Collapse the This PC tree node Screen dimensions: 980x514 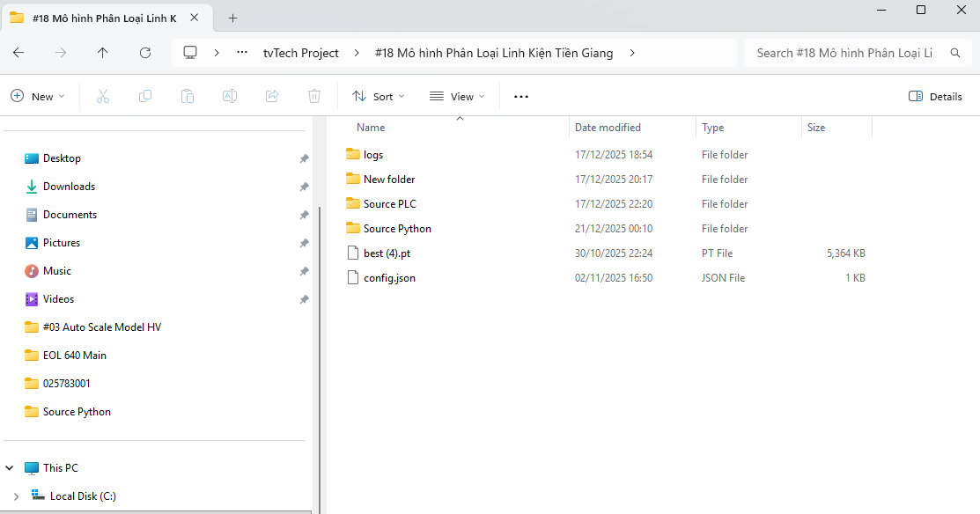10,467
